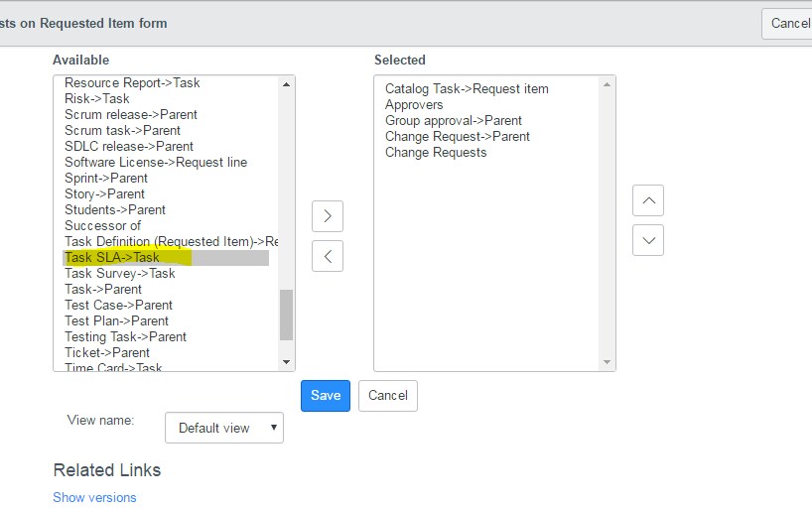Click Available list scrollbar up arrow
Image resolution: width=812 pixels, height=509 pixels.
pyautogui.click(x=286, y=84)
